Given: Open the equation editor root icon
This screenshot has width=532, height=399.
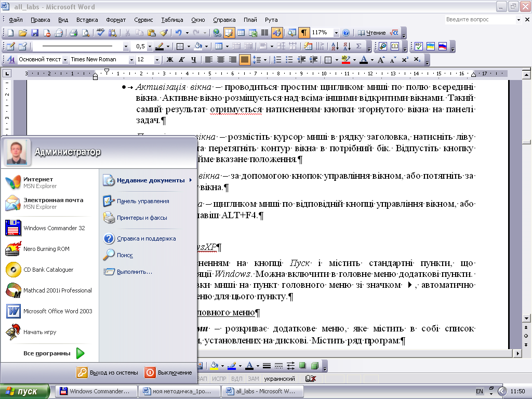Looking at the screenshot, I should [394, 33].
